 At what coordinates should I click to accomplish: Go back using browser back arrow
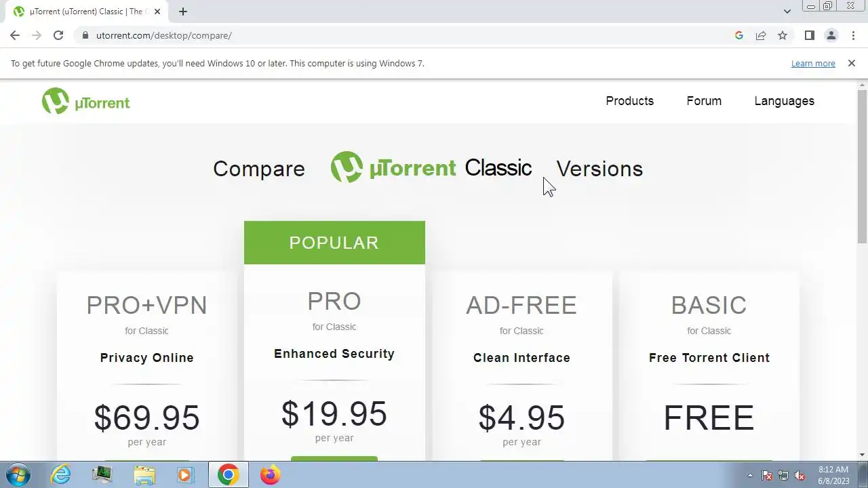(x=15, y=35)
